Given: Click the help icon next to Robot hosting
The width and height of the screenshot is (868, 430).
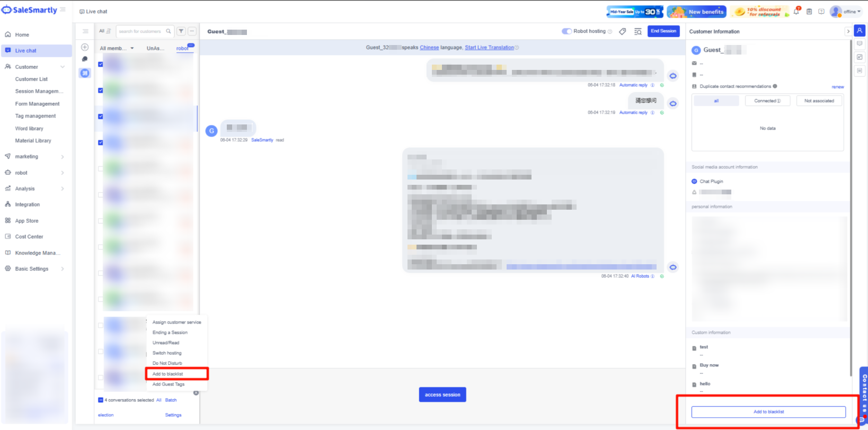Looking at the screenshot, I should pos(610,31).
